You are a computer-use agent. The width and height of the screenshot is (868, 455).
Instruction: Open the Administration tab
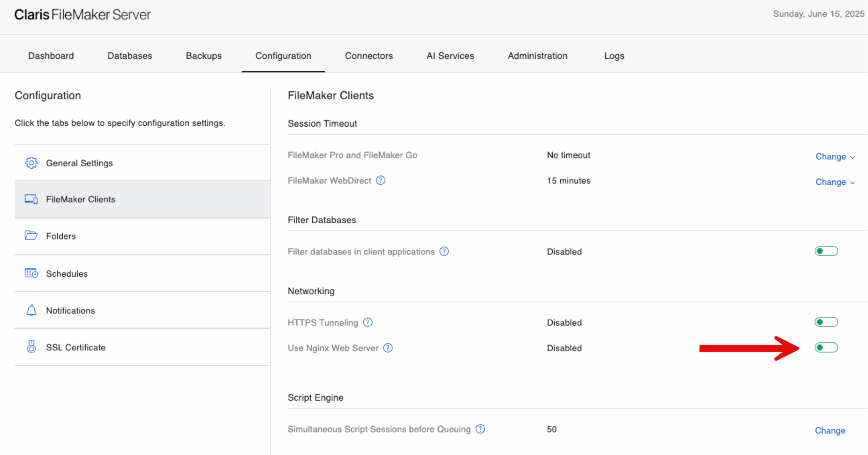click(x=537, y=55)
